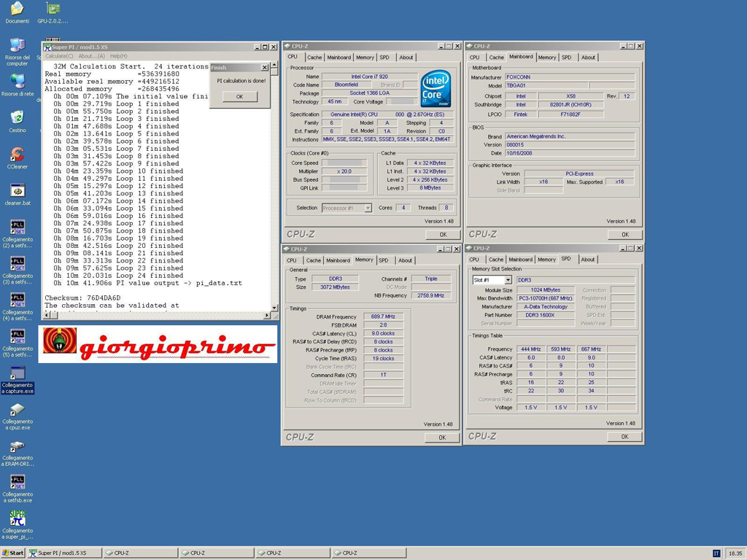Close the Finish dialog

pyautogui.click(x=264, y=68)
